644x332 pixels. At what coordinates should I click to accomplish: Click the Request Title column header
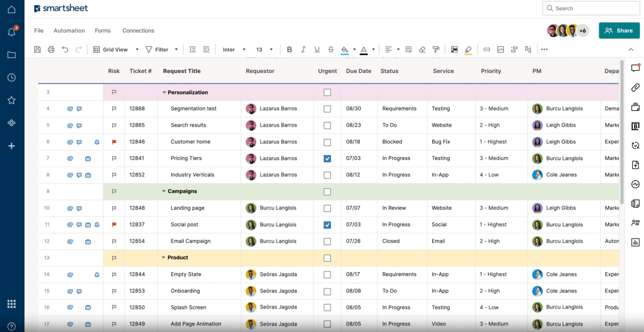[182, 71]
